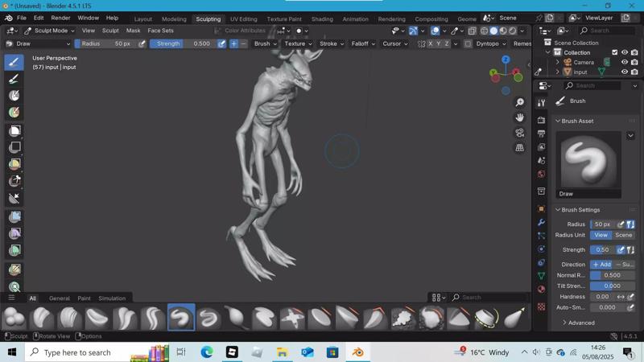Click the zoom magnifier viewport gizmo

(x=520, y=102)
